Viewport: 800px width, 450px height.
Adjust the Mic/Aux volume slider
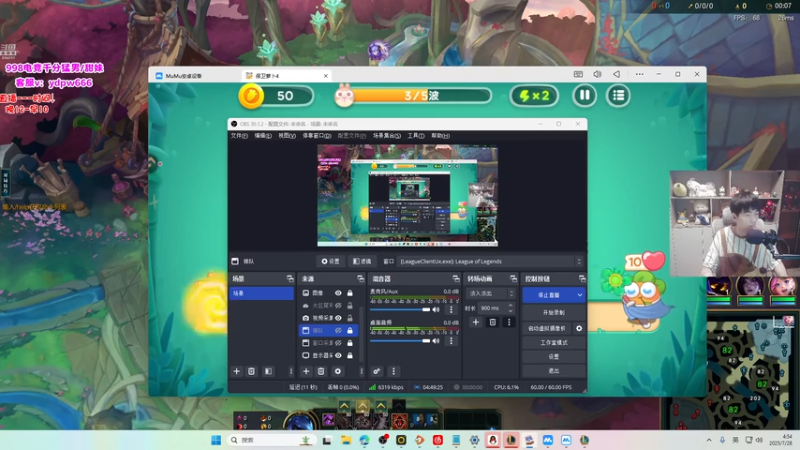coord(400,310)
